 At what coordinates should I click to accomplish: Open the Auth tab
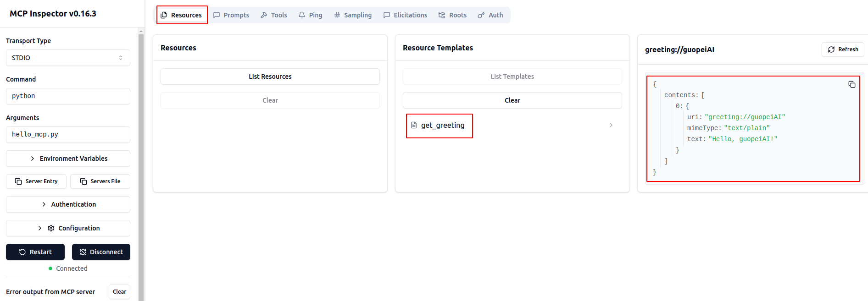pyautogui.click(x=490, y=15)
